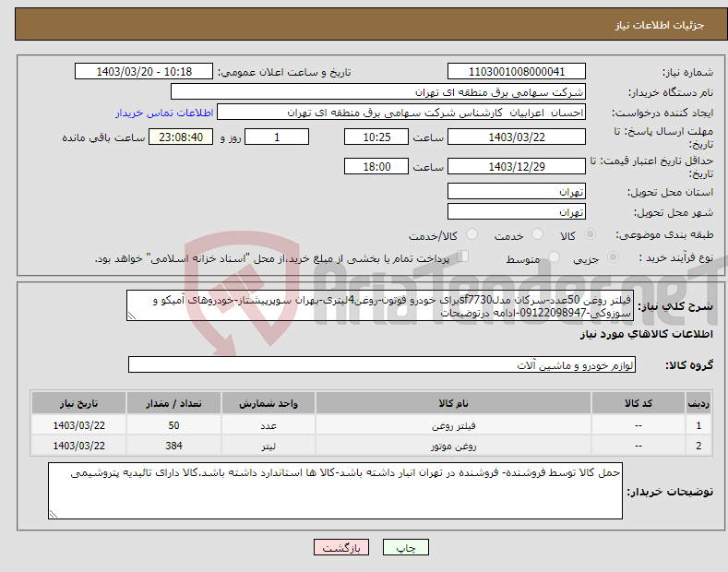728x572 pixels.
Task: Toggle the اسناد خزانه اسلامی payment checkbox
Action: tap(463, 256)
